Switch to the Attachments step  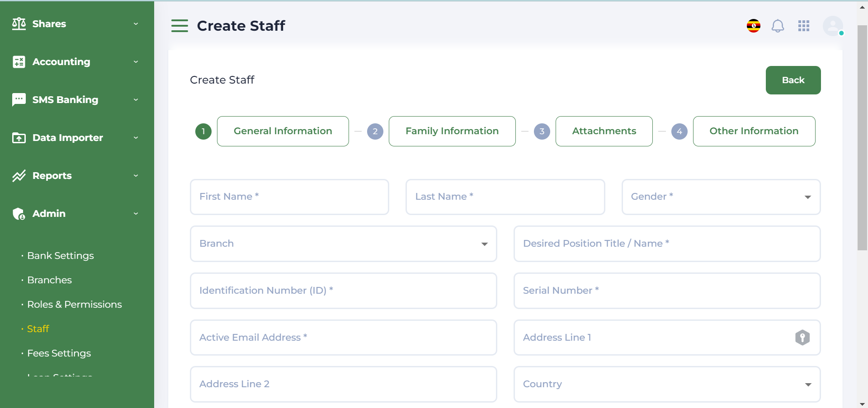[604, 131]
